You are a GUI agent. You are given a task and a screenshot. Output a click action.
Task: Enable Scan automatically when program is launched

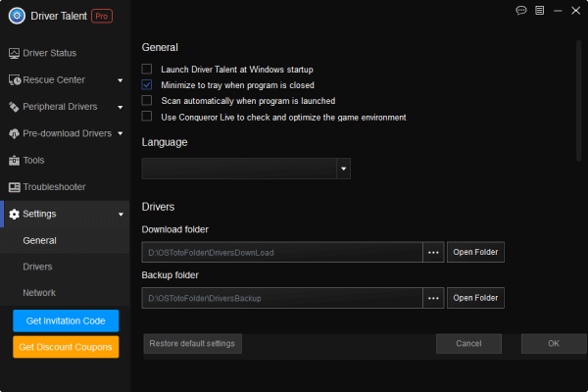click(x=147, y=101)
